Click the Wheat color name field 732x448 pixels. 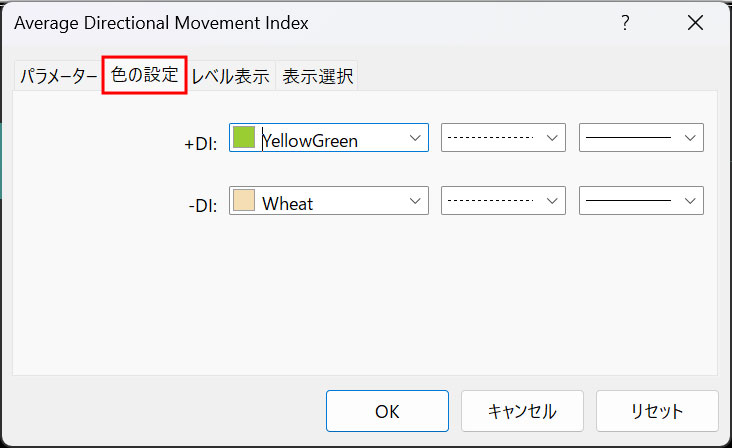pos(331,203)
